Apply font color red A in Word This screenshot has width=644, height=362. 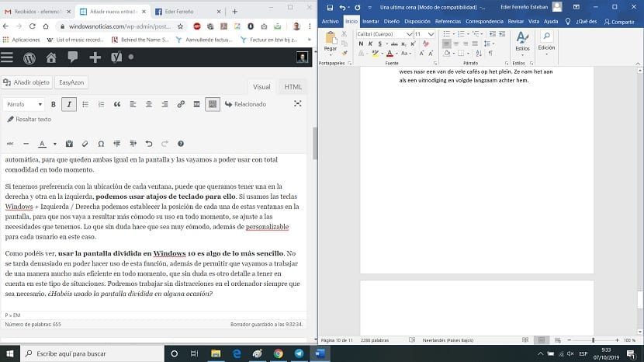coord(390,54)
